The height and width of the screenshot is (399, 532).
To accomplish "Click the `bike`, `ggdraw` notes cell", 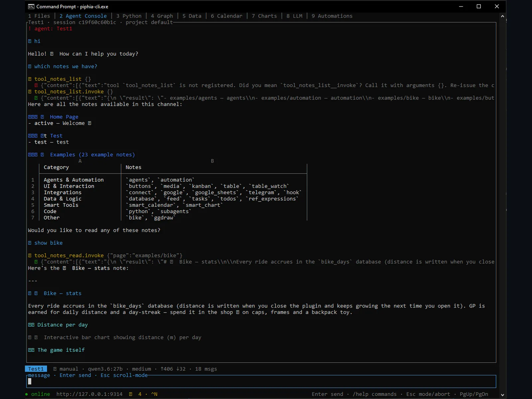I will [x=151, y=218].
